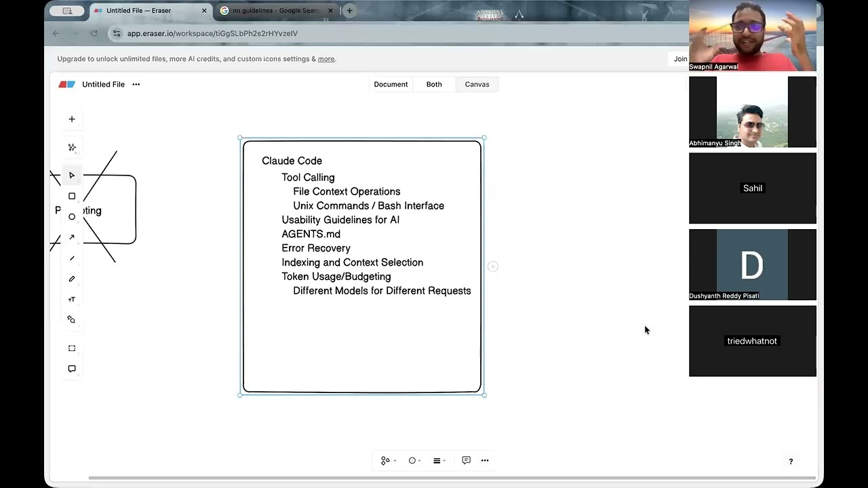Image resolution: width=868 pixels, height=488 pixels.
Task: Select the Arrow tool
Action: coord(72,237)
